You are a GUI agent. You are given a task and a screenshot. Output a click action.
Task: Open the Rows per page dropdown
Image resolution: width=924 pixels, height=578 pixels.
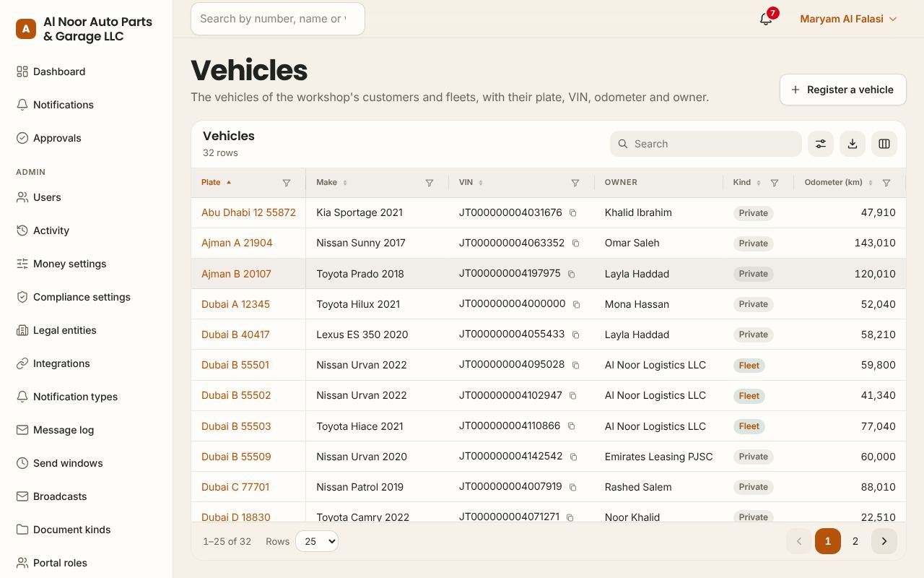tap(317, 541)
